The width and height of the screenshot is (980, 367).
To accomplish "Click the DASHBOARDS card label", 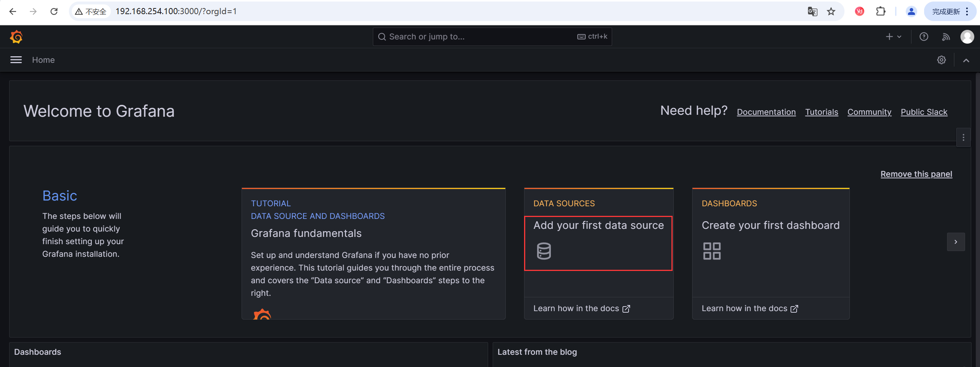I will click(729, 203).
